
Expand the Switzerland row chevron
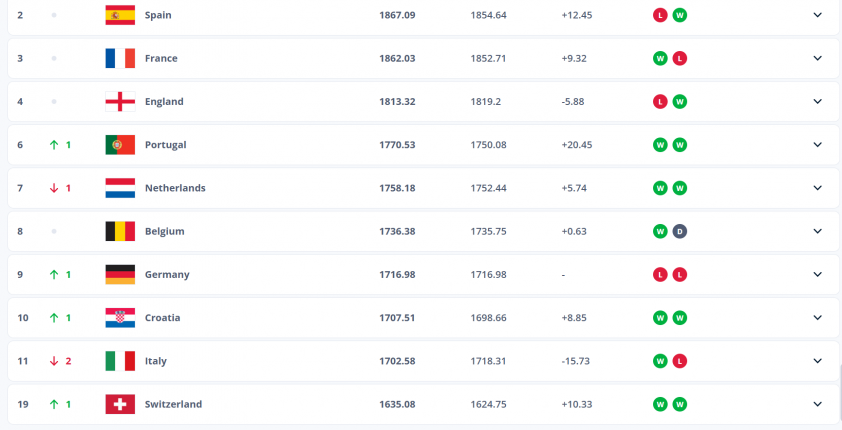pyautogui.click(x=817, y=404)
